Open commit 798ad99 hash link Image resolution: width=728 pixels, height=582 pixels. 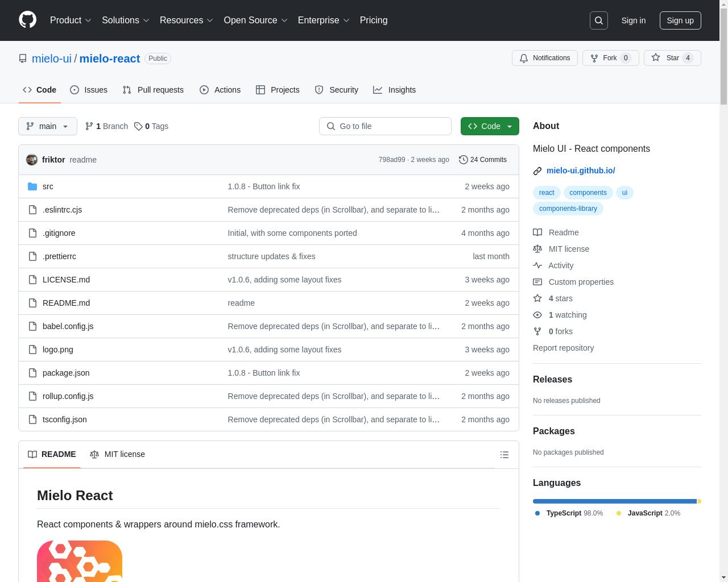[x=392, y=160]
